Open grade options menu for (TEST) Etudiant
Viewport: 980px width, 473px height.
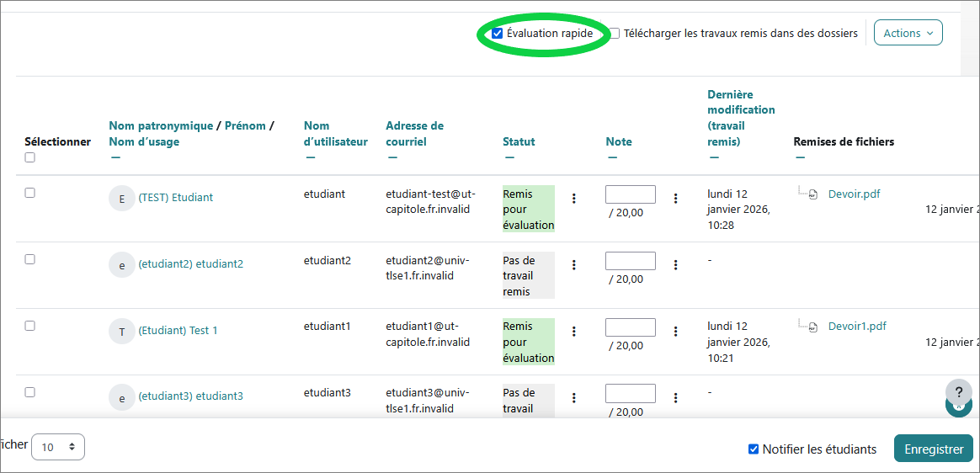tap(675, 199)
